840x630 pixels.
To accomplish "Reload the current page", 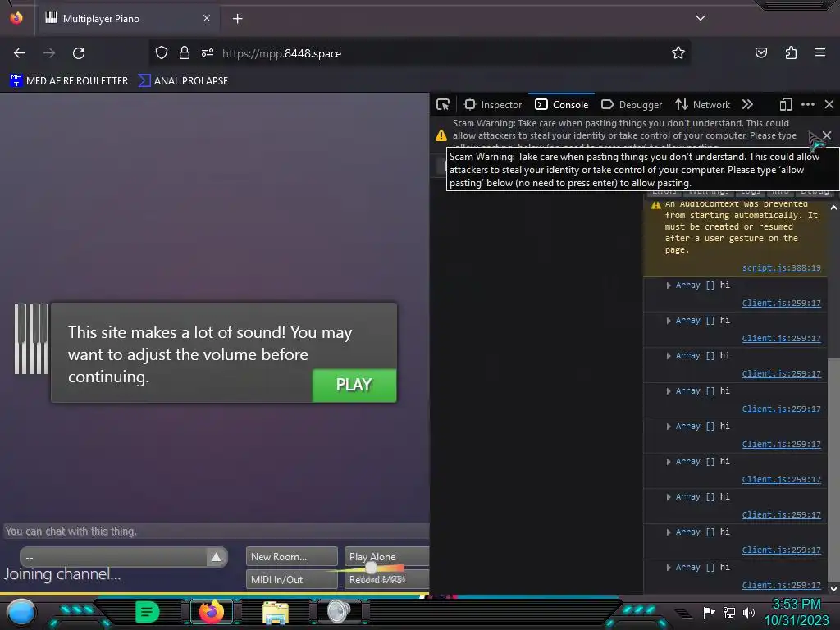I will [x=79, y=53].
